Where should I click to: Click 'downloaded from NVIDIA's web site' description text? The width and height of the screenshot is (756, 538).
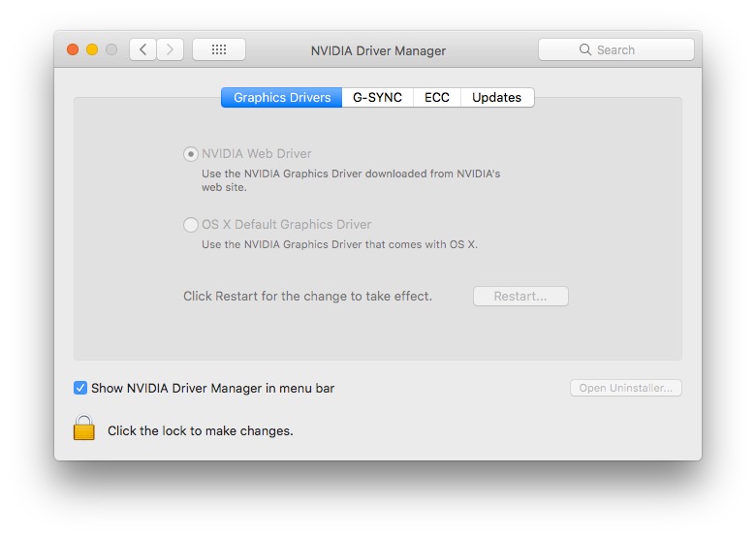point(351,180)
